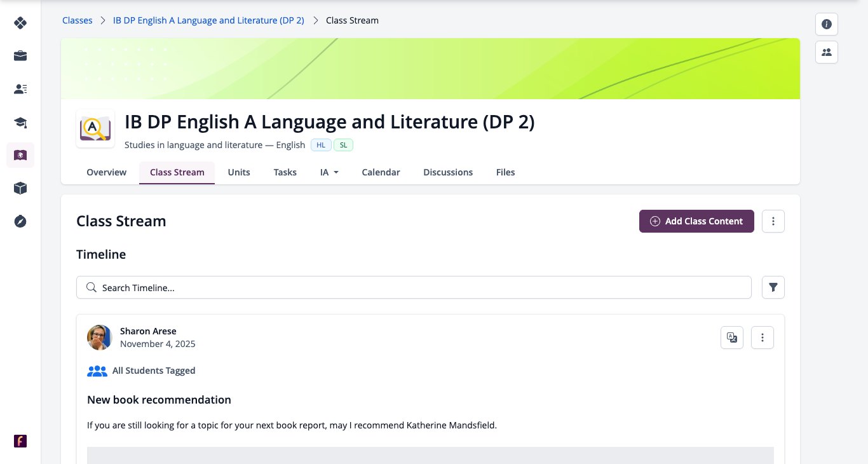Image resolution: width=868 pixels, height=464 pixels.
Task: Click All Students Tagged people icon
Action: point(97,371)
